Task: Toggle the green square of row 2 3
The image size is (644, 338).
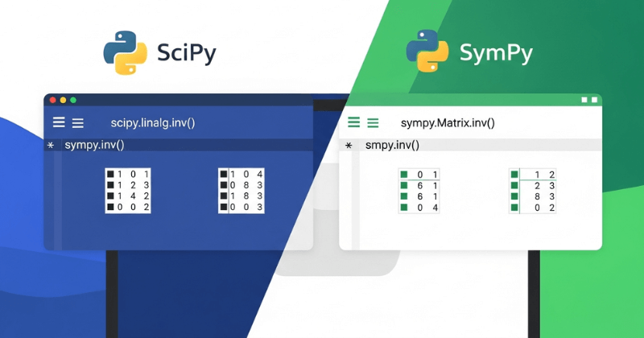Action: (514, 186)
